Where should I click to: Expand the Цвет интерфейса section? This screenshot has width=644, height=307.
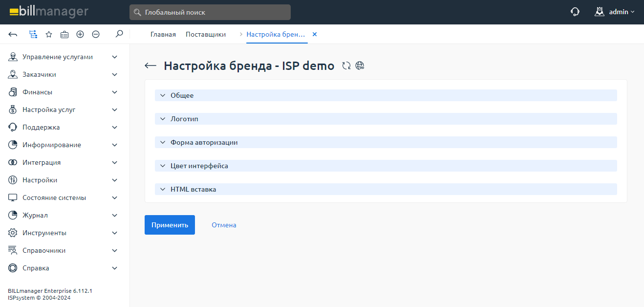199,166
